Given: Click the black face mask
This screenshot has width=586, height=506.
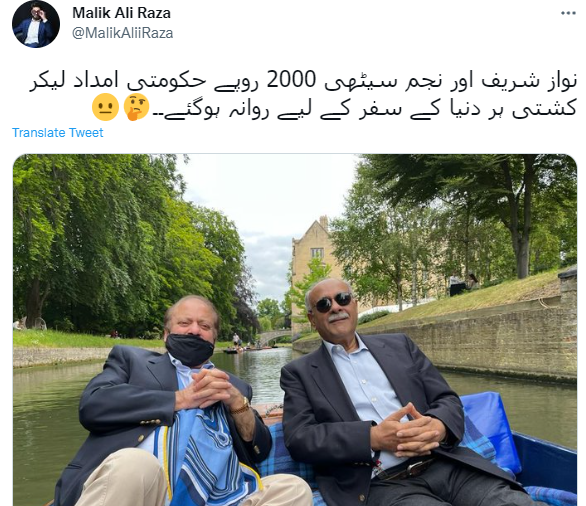Looking at the screenshot, I should 189,350.
